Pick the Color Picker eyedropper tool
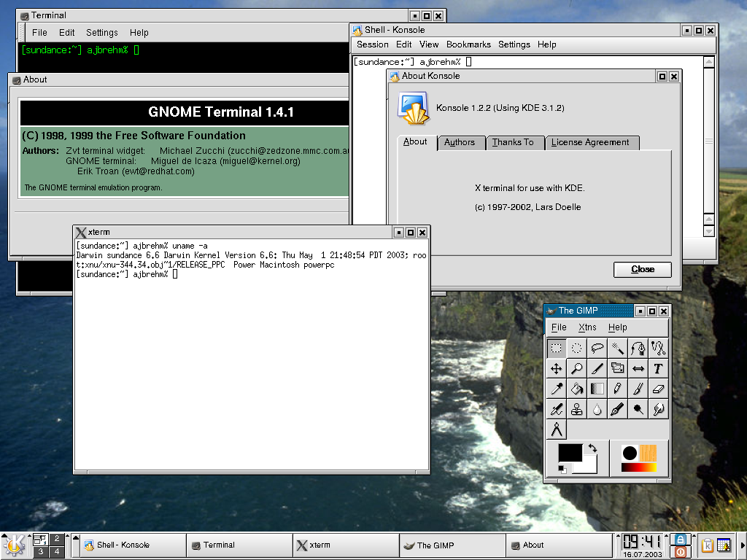The height and width of the screenshot is (560, 747). tap(557, 389)
